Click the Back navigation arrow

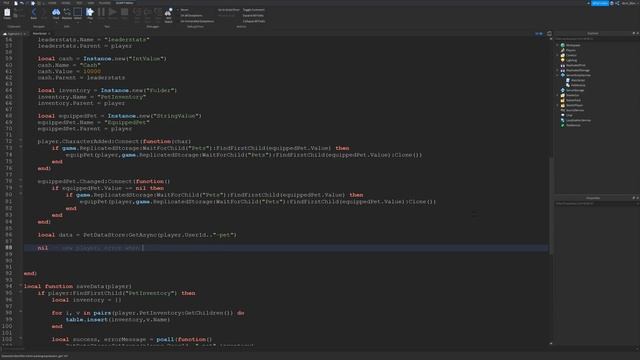(34, 13)
